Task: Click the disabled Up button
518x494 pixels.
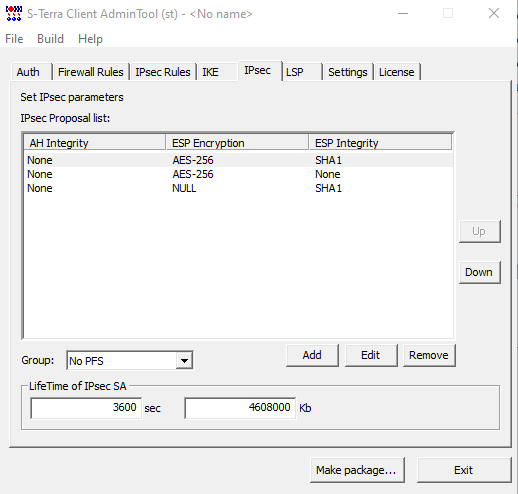Action: 479,231
